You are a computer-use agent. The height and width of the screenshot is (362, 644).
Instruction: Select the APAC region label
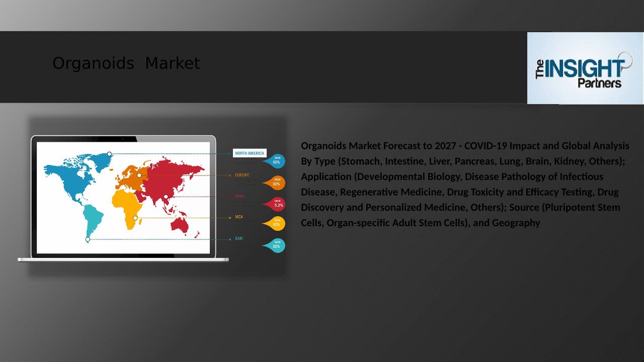tap(239, 197)
